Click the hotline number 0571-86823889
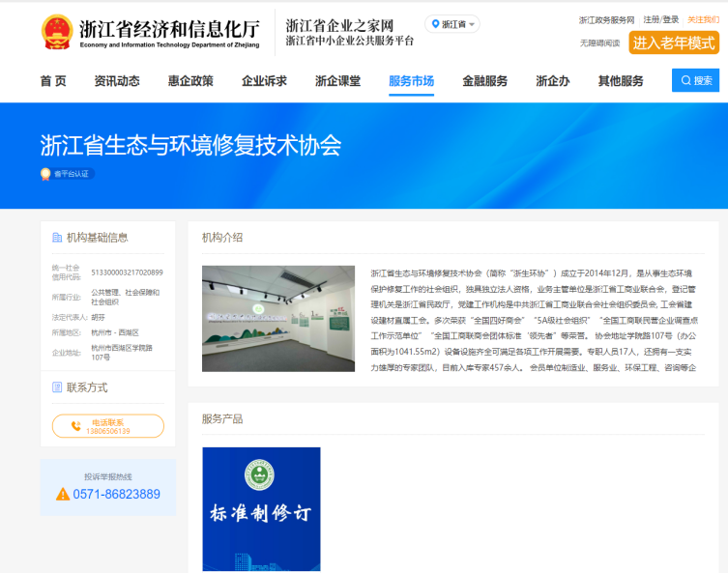This screenshot has height=573, width=728. [117, 494]
